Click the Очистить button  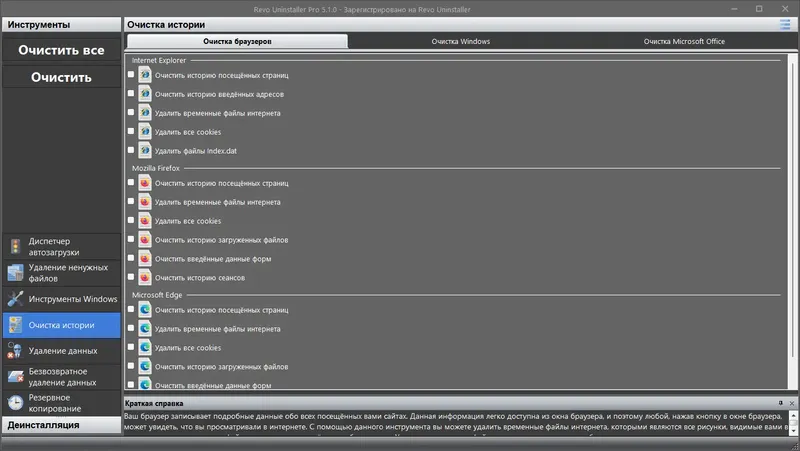(x=61, y=77)
